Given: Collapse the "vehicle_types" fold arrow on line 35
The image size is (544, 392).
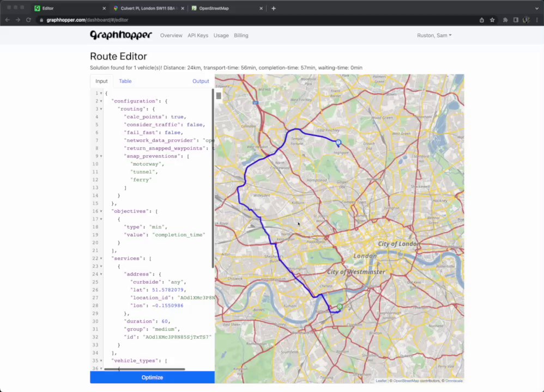Looking at the screenshot, I should coord(101,361).
